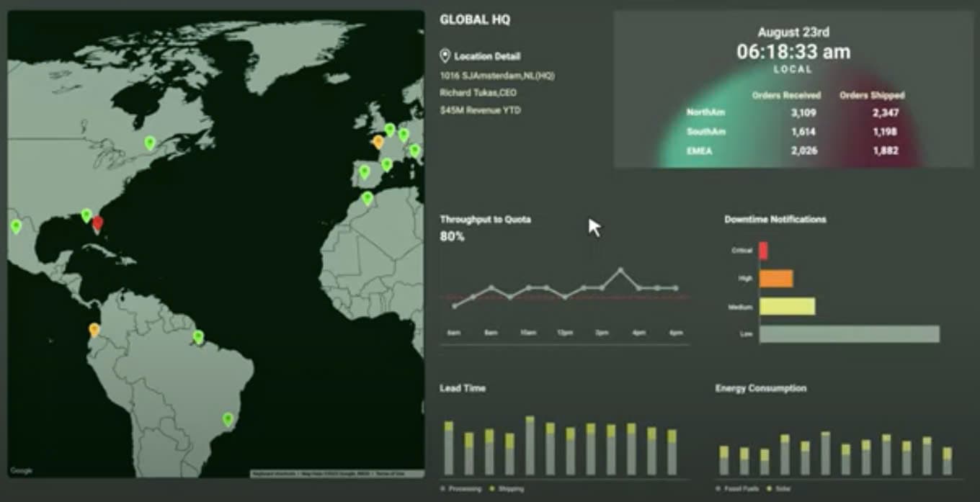Click the Energy Consumption chart title
Image resolution: width=980 pixels, height=502 pixels.
[761, 388]
